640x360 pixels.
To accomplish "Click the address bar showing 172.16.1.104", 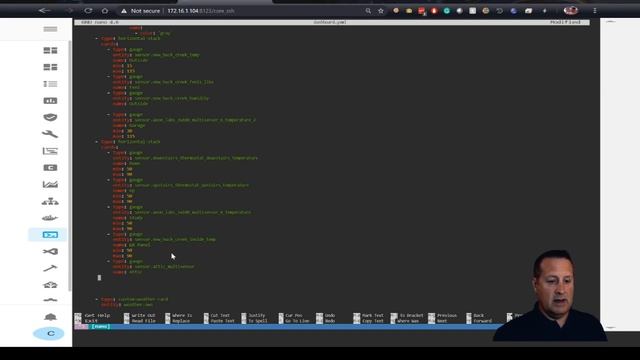I will tap(201, 11).
